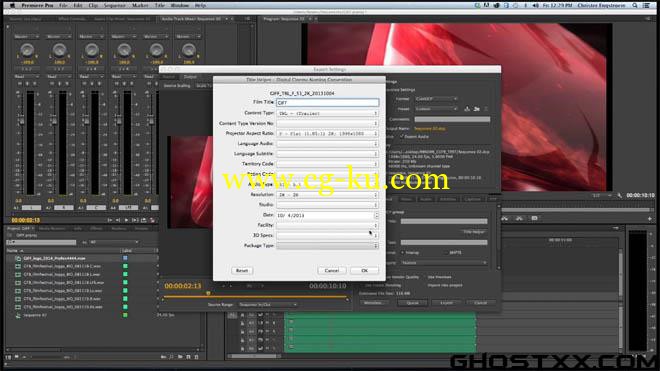660x371 pixels.
Task: Click the record button in mixer transport
Action: (152, 220)
